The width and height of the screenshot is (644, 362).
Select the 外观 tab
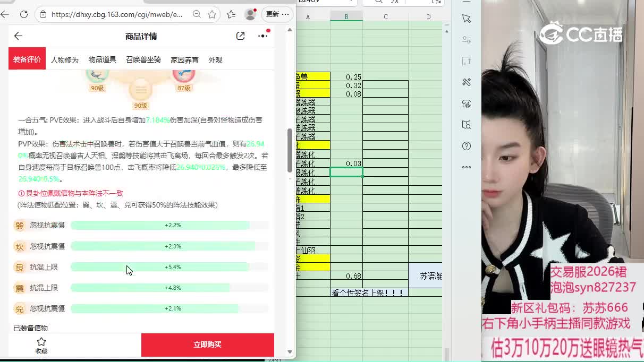215,60
